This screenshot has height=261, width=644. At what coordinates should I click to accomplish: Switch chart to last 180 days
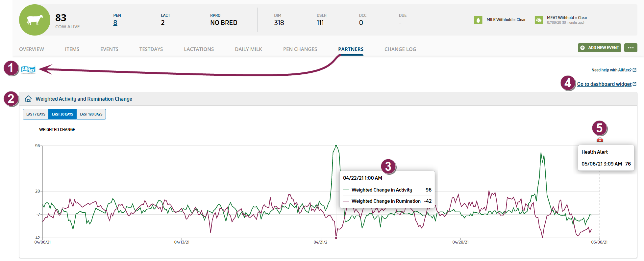[91, 114]
